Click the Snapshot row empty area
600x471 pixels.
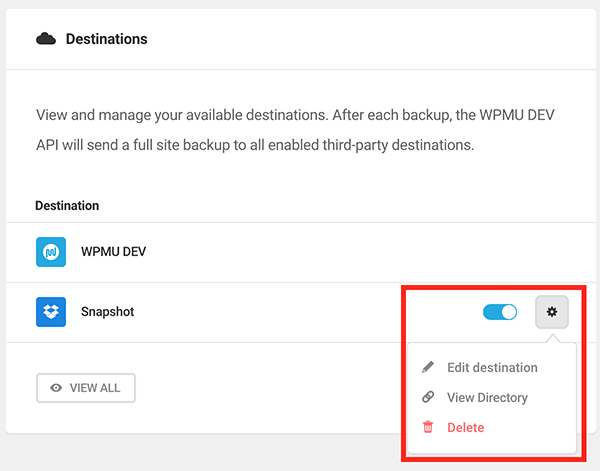pos(300,312)
